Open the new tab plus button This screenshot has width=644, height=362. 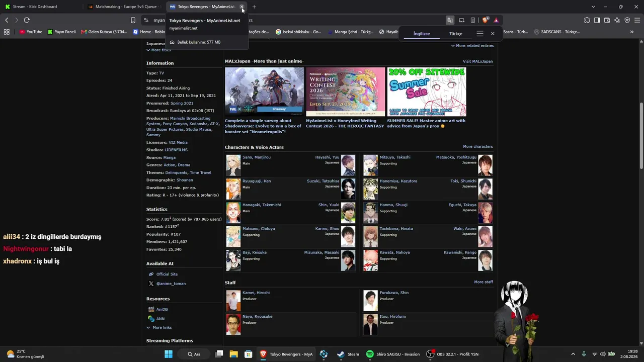tap(254, 7)
